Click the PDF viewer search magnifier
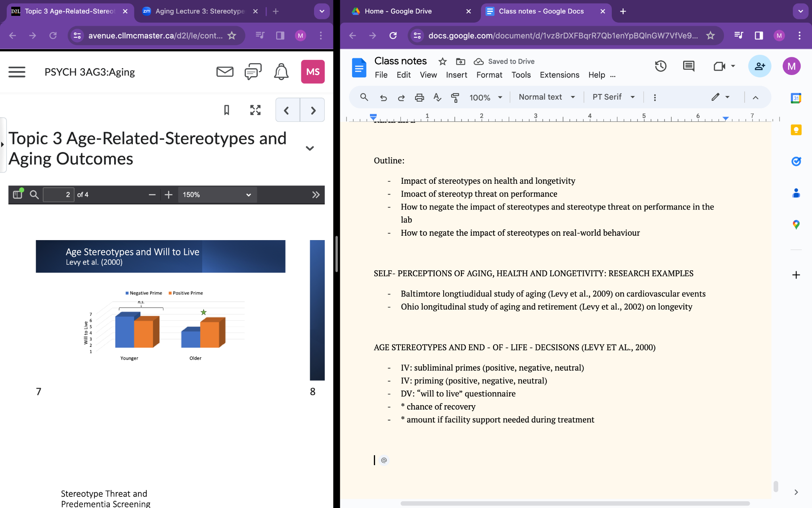 34,195
